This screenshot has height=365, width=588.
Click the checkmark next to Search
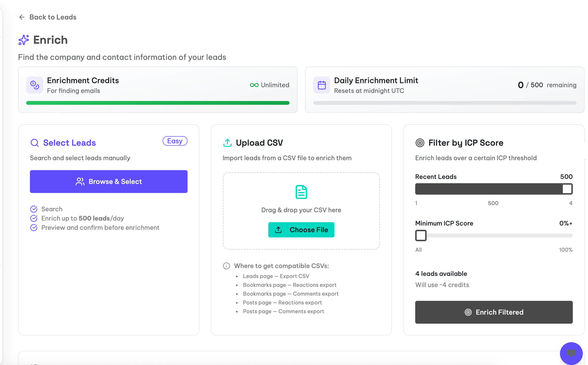point(34,209)
